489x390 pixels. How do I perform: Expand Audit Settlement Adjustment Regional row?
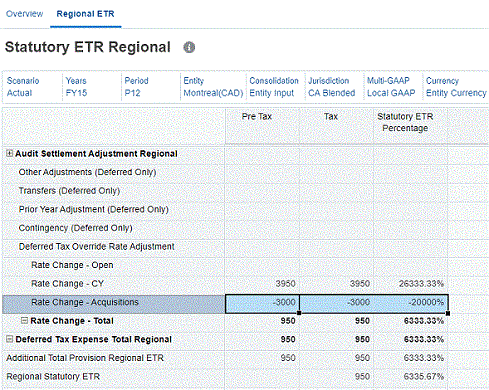tap(9, 153)
